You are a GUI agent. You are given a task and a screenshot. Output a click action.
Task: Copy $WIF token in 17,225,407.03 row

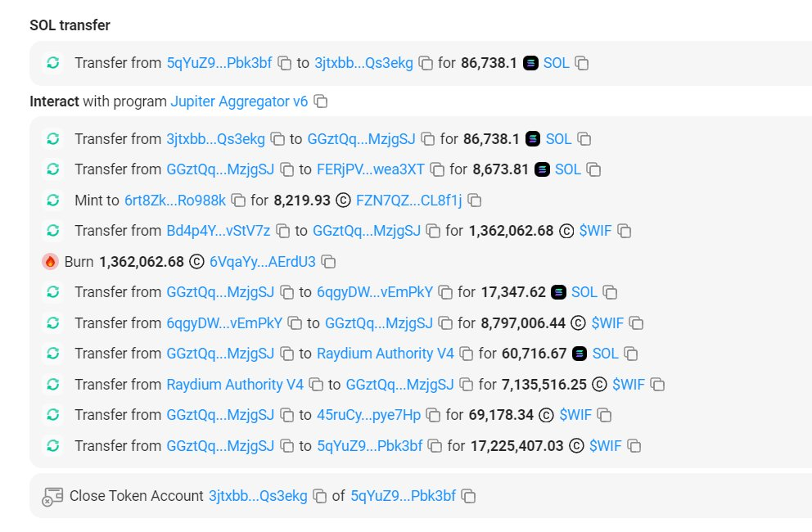634,446
